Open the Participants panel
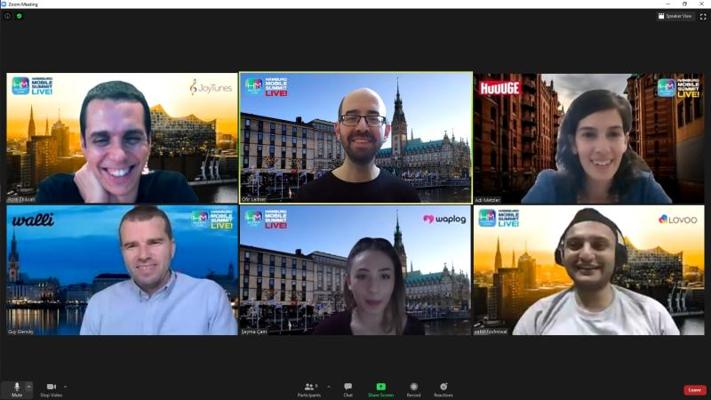The height and width of the screenshot is (400, 711). [x=309, y=390]
